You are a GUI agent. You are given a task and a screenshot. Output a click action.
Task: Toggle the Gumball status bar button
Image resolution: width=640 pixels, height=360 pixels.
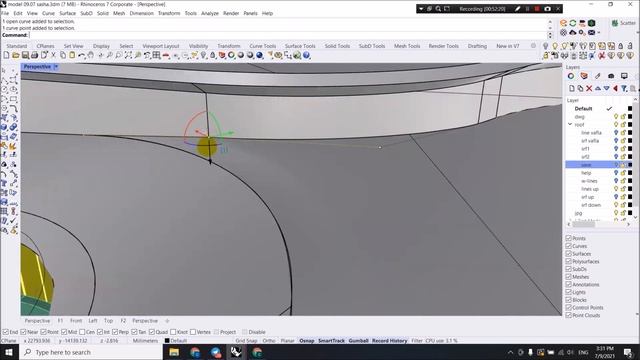pyautogui.click(x=358, y=340)
